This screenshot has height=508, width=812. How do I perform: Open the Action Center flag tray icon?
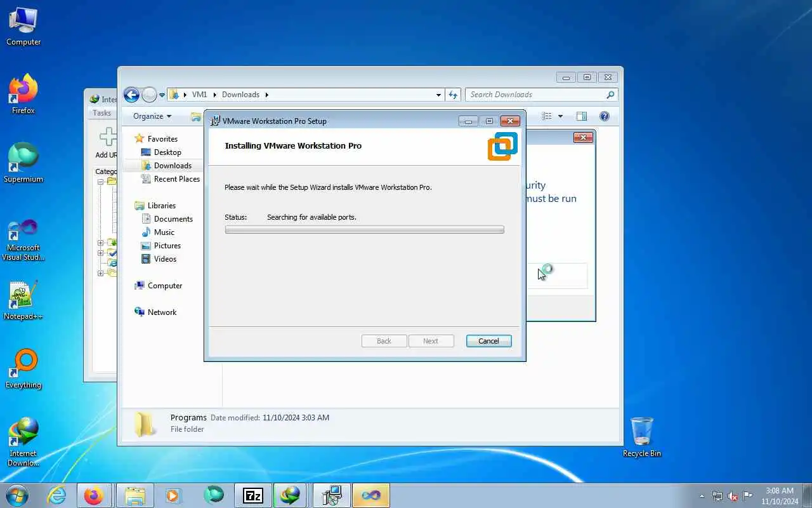pyautogui.click(x=748, y=496)
